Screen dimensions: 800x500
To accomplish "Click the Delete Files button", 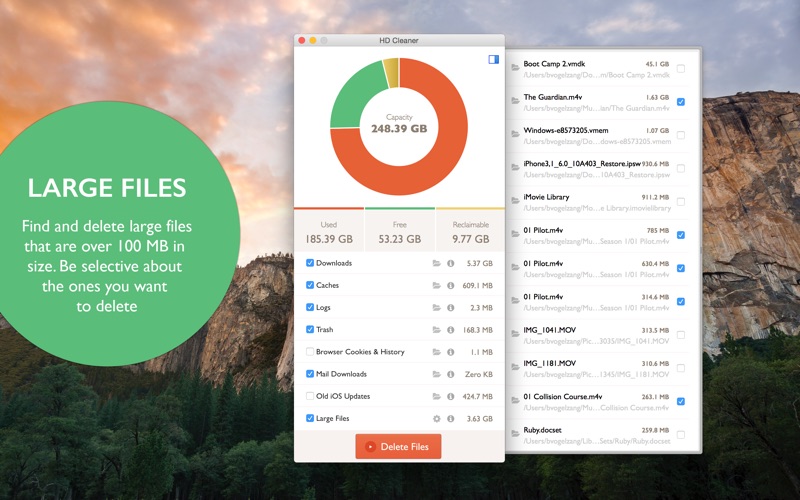I will (x=398, y=446).
